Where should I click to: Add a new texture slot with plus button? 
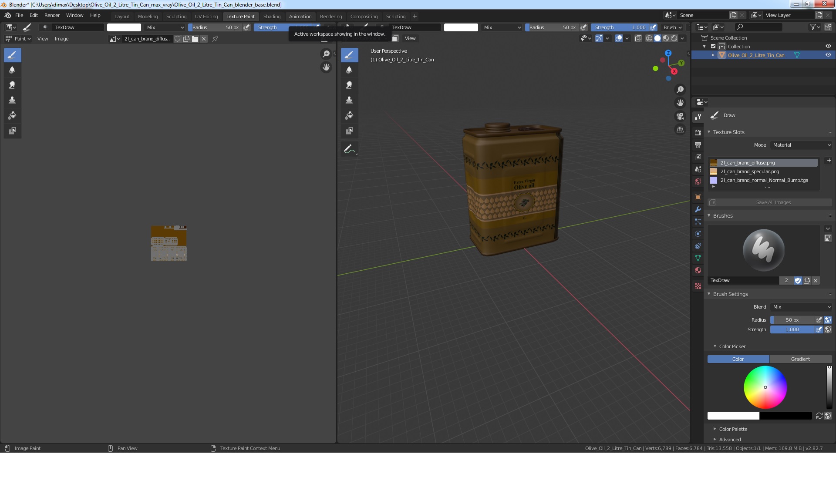coord(829,161)
